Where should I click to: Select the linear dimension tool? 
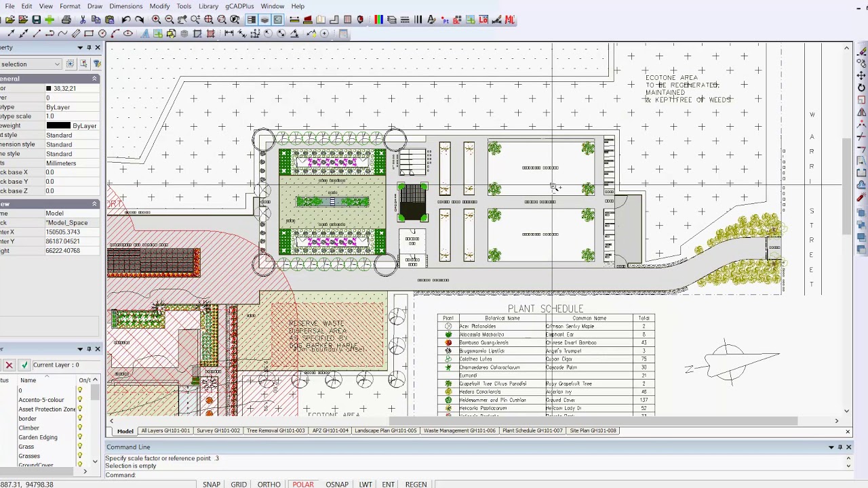click(229, 33)
